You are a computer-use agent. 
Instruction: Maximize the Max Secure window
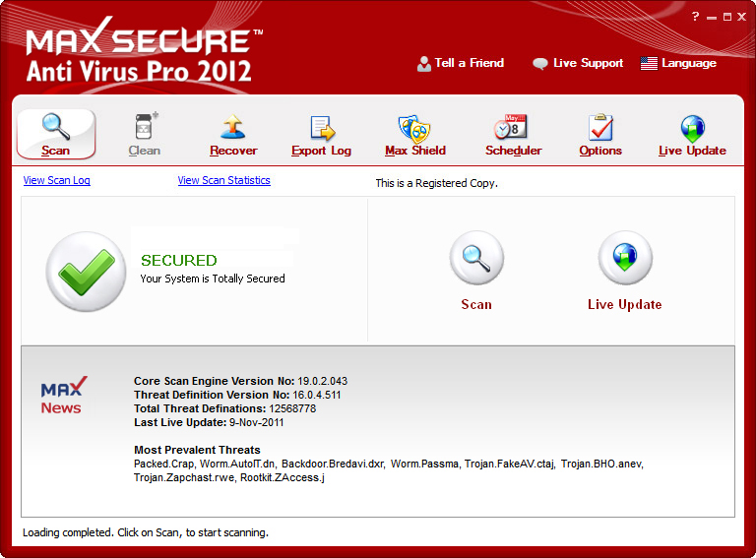727,17
